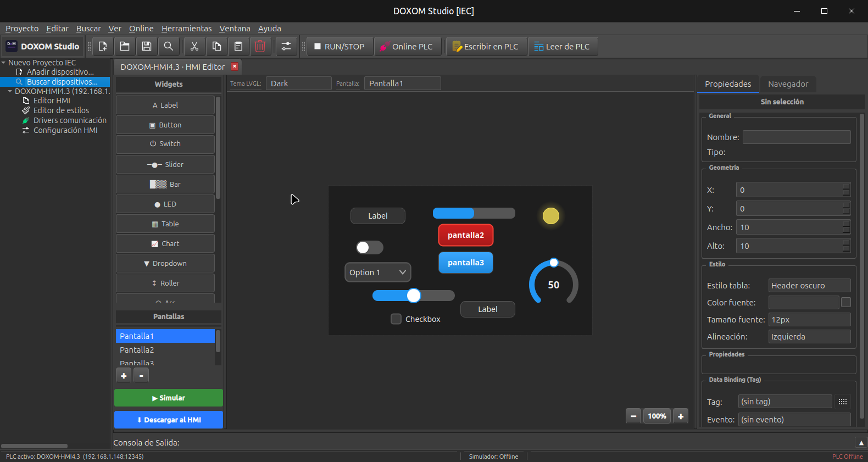The height and width of the screenshot is (462, 868).
Task: Toggle the switch widget on canvas
Action: [370, 248]
